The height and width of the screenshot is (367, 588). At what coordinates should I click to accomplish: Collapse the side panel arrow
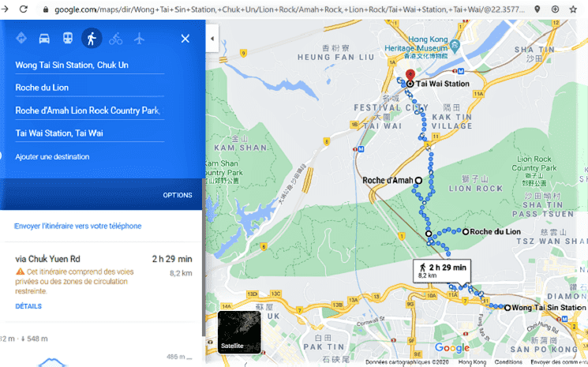tap(212, 38)
